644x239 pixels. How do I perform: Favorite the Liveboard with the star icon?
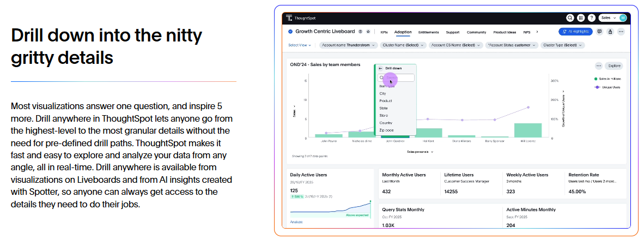[x=368, y=32]
